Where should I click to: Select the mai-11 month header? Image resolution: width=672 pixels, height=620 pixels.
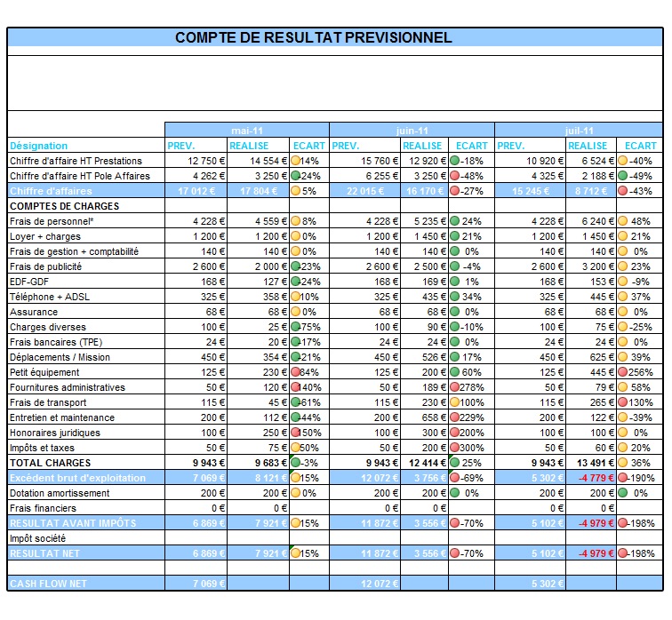(x=247, y=131)
